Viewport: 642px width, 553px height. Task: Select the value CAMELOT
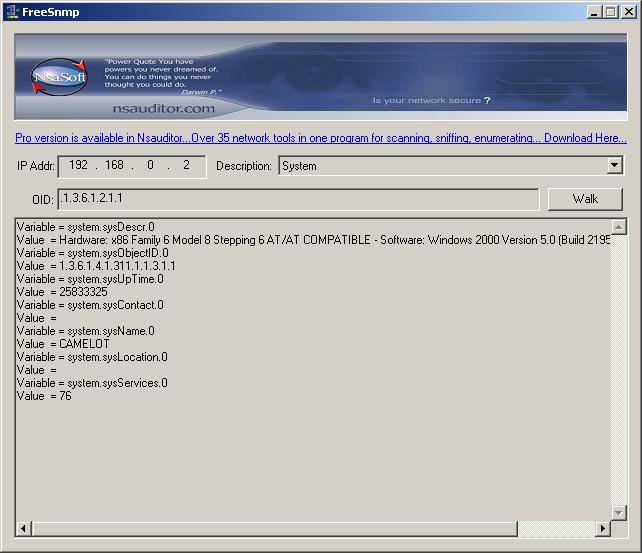(x=84, y=344)
